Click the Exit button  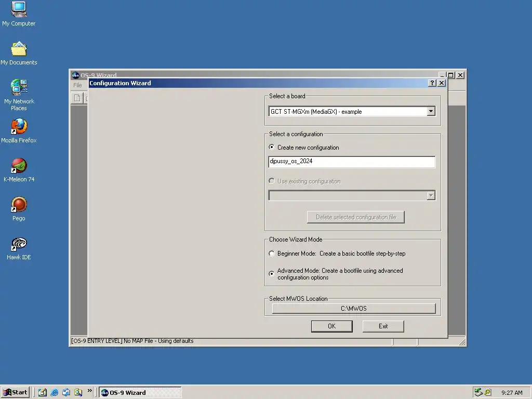pos(383,326)
